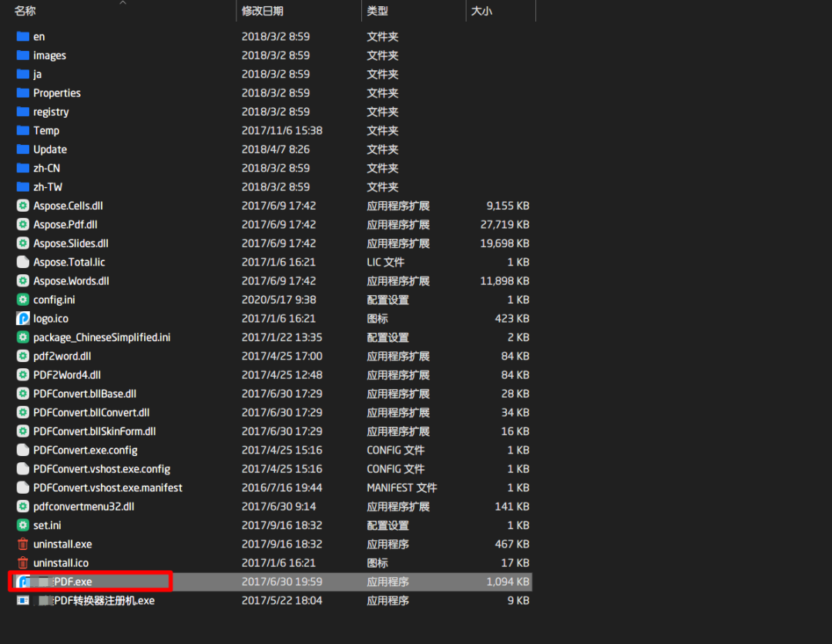Click the Aspose.Cells.dll file icon
Screen dimensions: 832x644
click(x=23, y=206)
